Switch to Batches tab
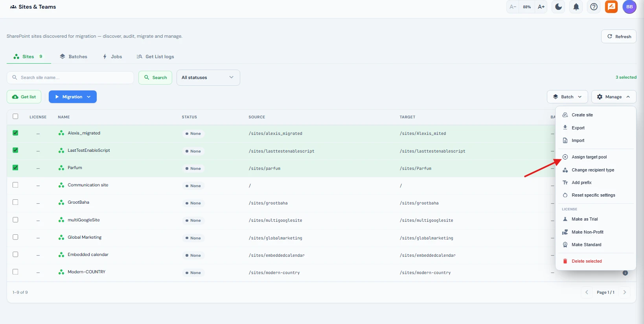 [x=74, y=57]
